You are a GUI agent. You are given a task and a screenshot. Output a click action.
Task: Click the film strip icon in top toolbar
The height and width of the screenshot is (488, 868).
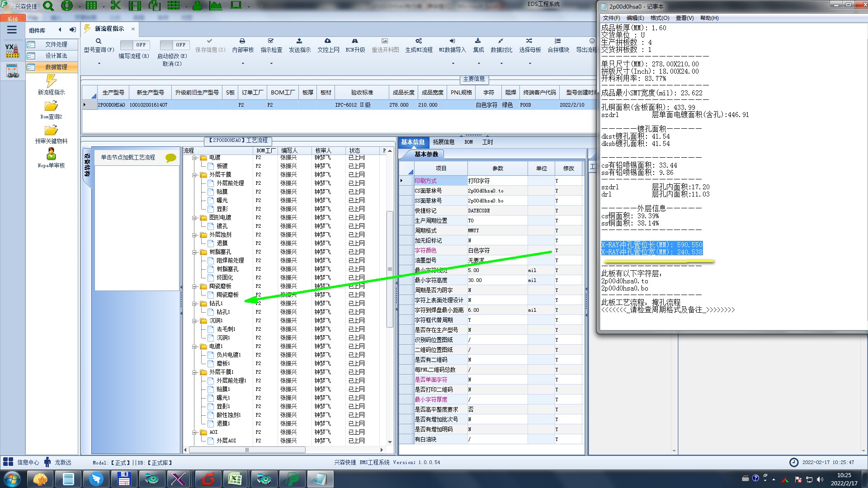(135, 6)
